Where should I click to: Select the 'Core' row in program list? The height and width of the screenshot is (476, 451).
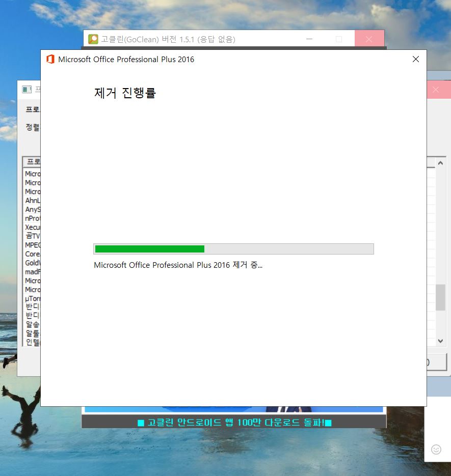point(33,254)
